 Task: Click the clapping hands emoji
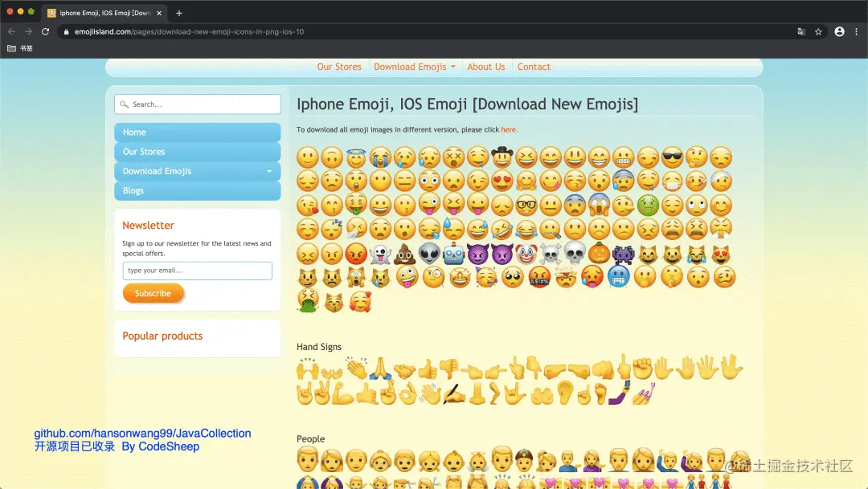coord(357,368)
